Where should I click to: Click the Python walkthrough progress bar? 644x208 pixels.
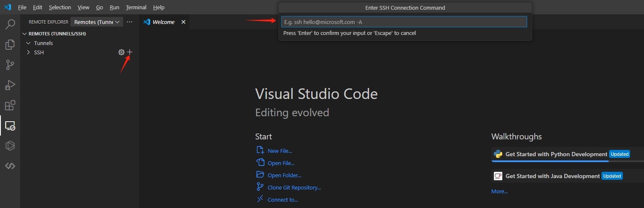pos(568,161)
